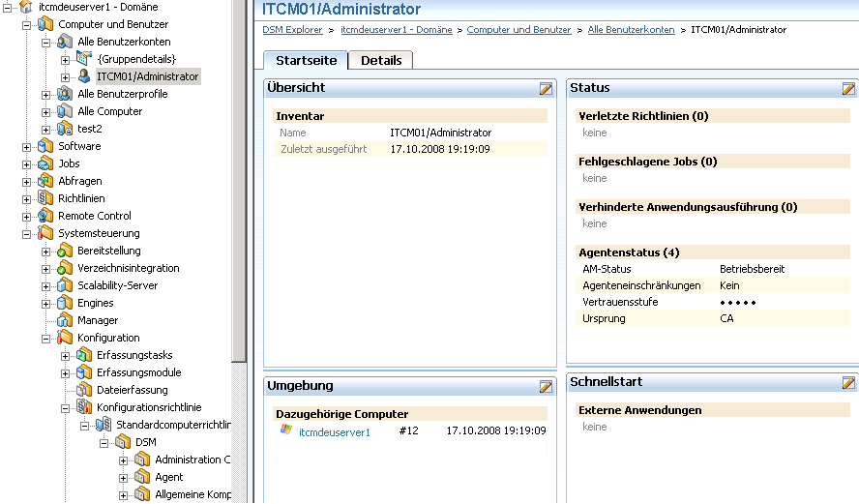The width and height of the screenshot is (859, 504).
Task: Click the Engines icon
Action: tap(65, 303)
